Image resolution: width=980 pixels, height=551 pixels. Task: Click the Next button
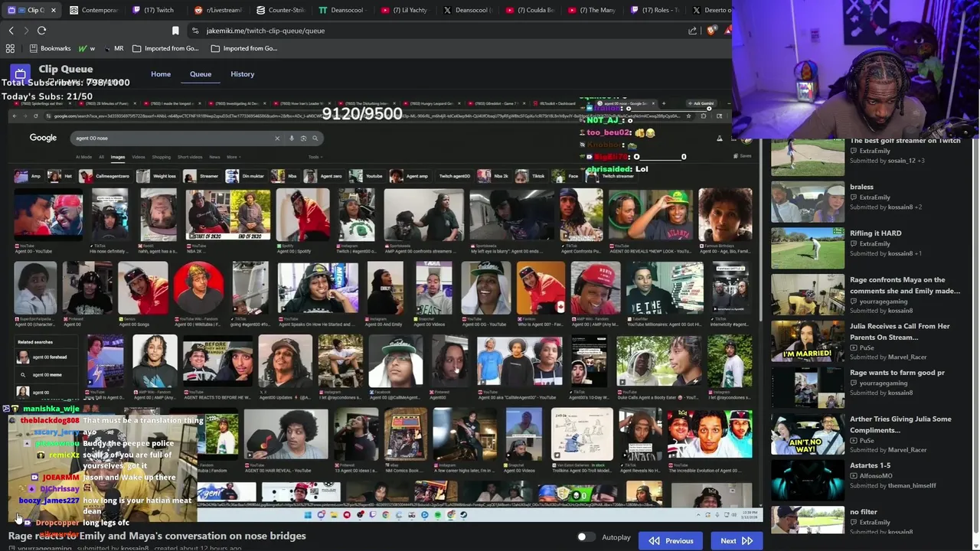click(737, 541)
